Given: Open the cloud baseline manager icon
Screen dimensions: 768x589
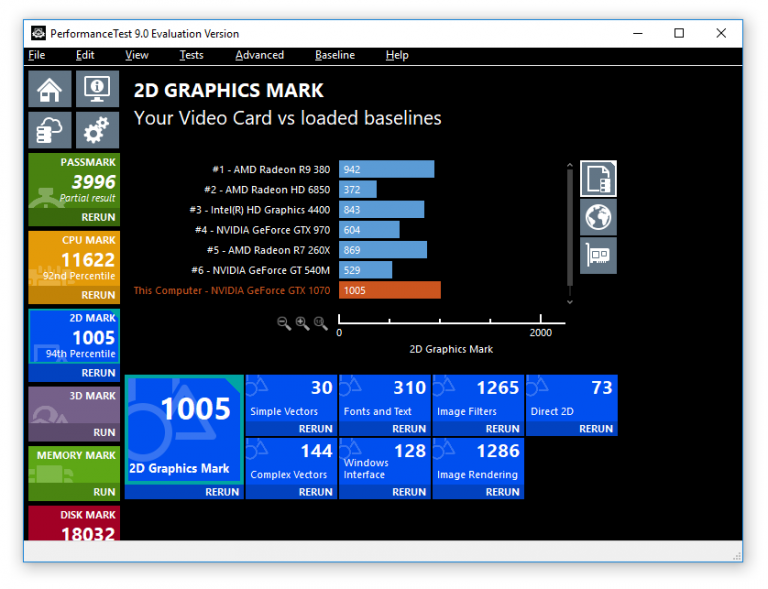Looking at the screenshot, I should 48,130.
